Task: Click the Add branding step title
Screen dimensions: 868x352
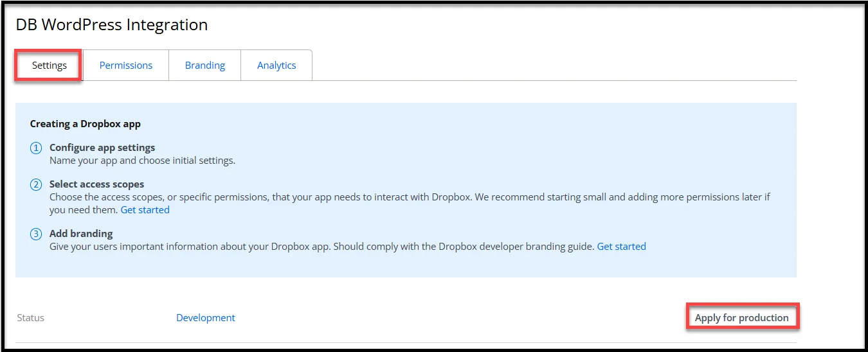Action: (x=81, y=234)
